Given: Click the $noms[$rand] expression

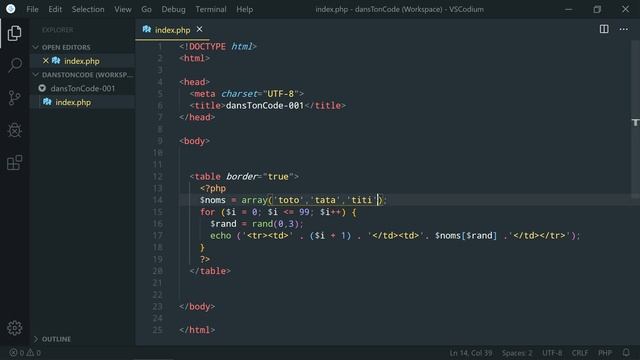Looking at the screenshot, I should [466, 236].
